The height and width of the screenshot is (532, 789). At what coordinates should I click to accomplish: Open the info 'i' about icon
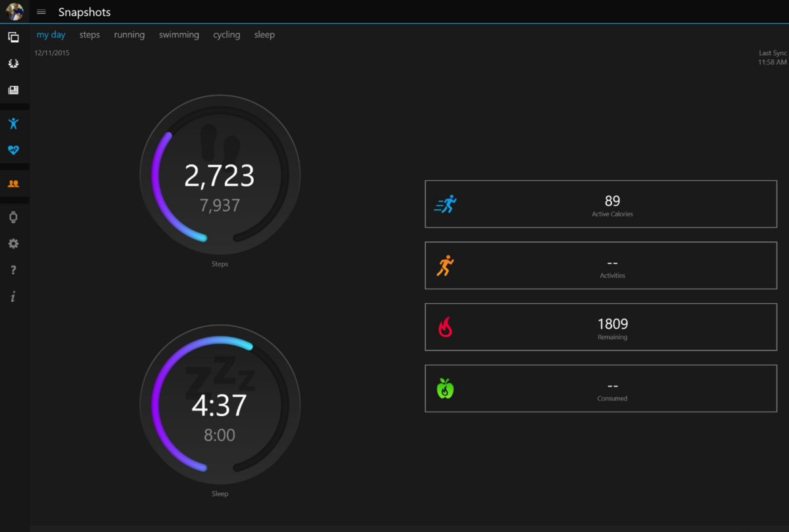point(13,297)
